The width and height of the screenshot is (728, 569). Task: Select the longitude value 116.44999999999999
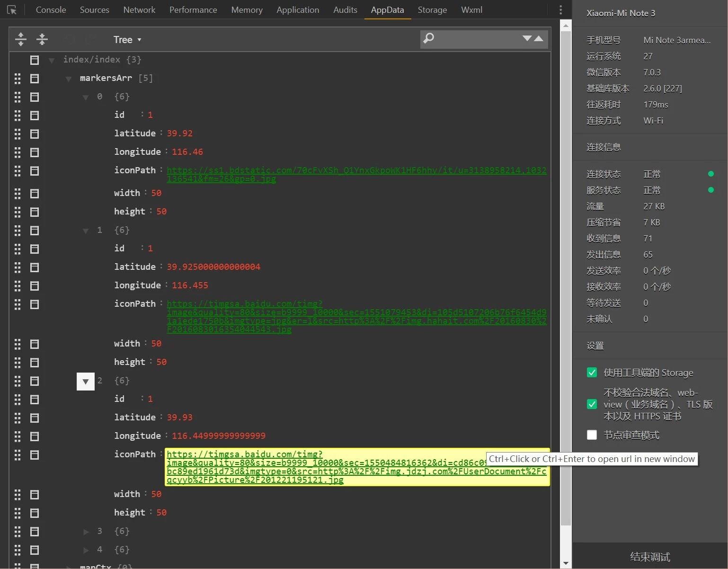click(x=219, y=436)
